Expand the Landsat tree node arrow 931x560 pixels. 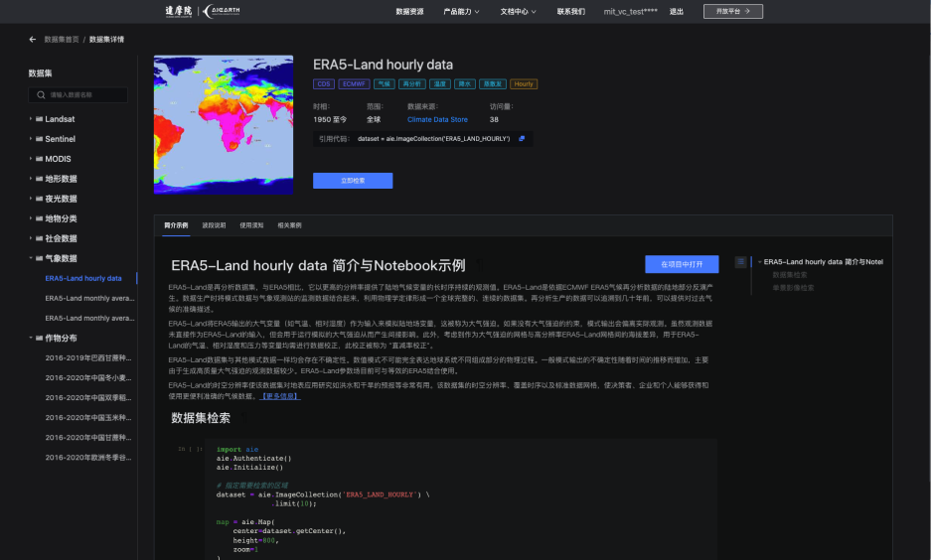click(30, 118)
